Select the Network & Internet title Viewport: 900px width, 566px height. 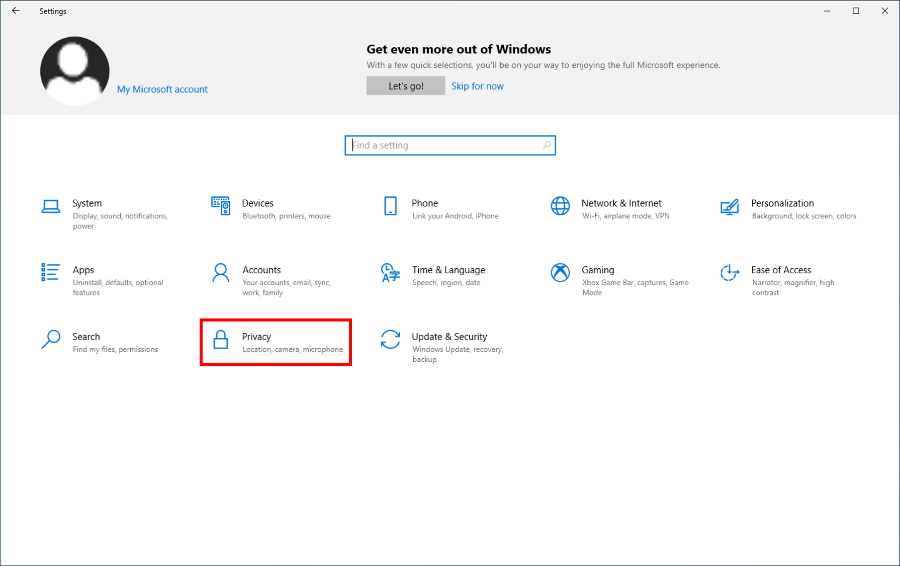(621, 203)
